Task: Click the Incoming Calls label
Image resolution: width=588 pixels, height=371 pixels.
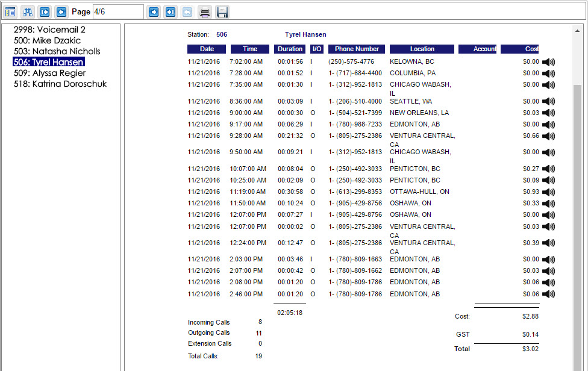Action: coord(209,323)
